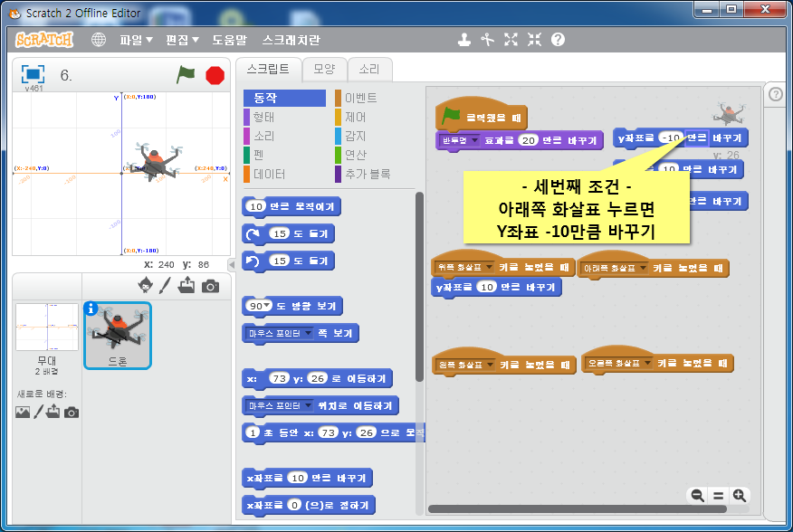Create new sprite from camera

pos(210,287)
